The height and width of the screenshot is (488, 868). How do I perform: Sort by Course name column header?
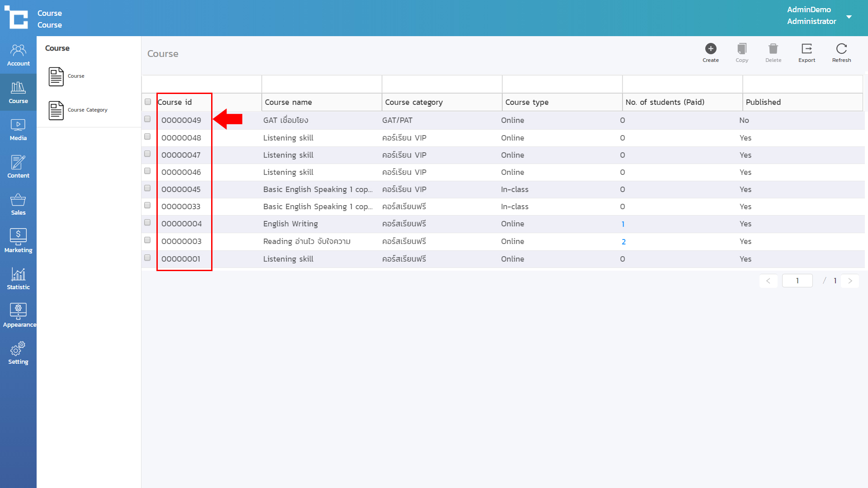click(x=288, y=103)
